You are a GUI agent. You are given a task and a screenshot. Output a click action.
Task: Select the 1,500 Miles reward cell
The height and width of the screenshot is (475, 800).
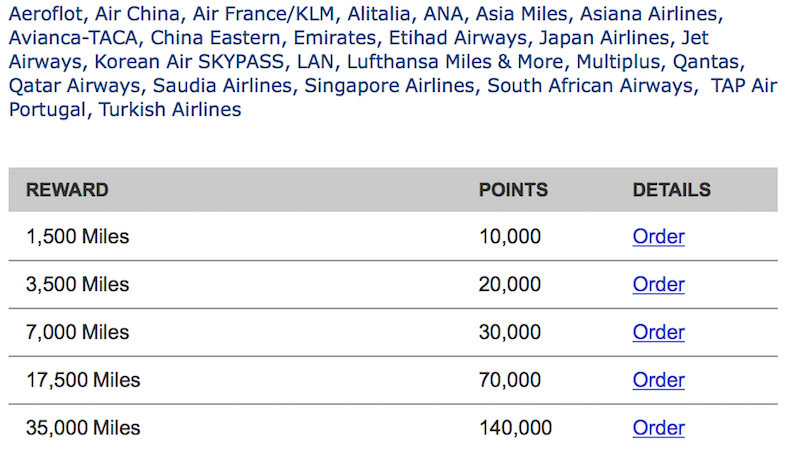pos(78,237)
